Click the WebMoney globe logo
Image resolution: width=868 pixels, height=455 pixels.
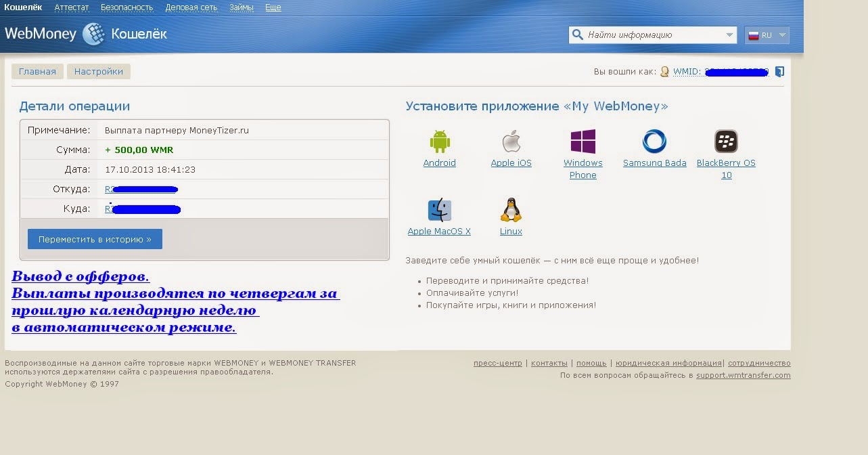(x=93, y=34)
